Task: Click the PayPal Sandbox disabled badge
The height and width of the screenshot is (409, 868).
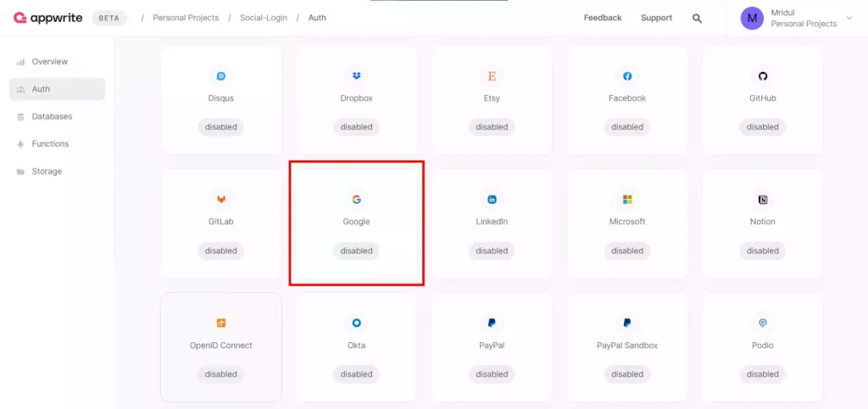Action: (x=627, y=374)
